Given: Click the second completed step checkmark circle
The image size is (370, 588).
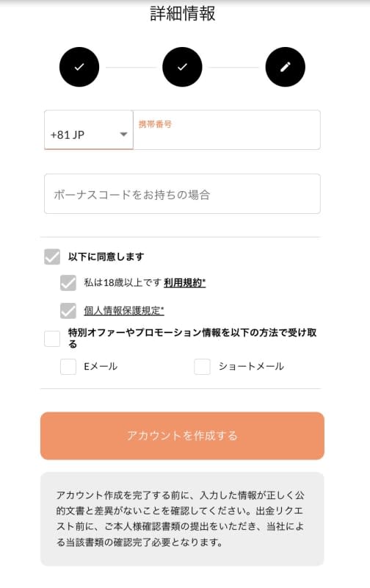Looking at the screenshot, I should (182, 67).
